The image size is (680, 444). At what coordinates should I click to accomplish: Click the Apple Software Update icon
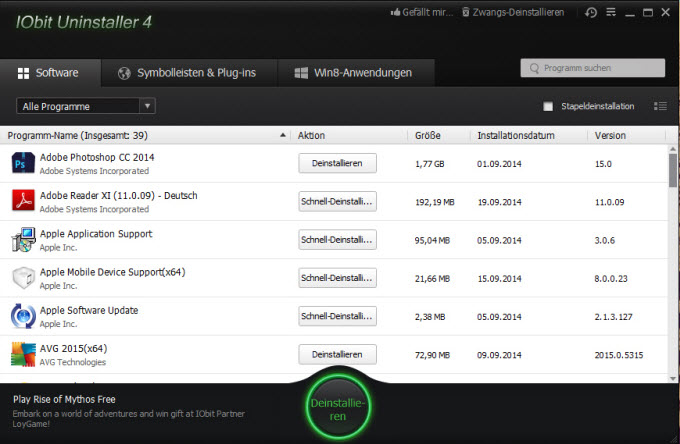[23, 316]
